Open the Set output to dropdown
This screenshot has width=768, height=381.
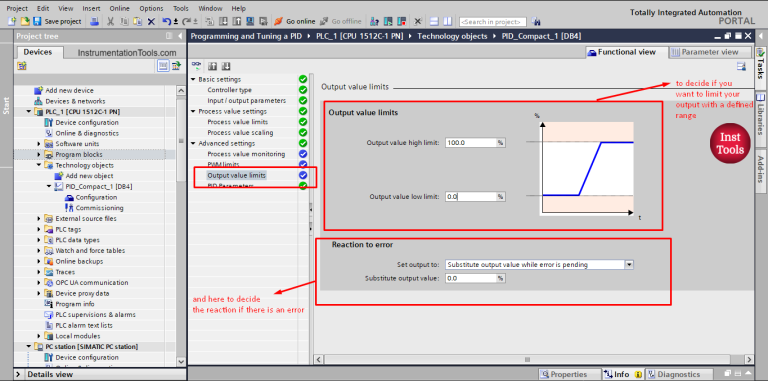pyautogui.click(x=629, y=264)
